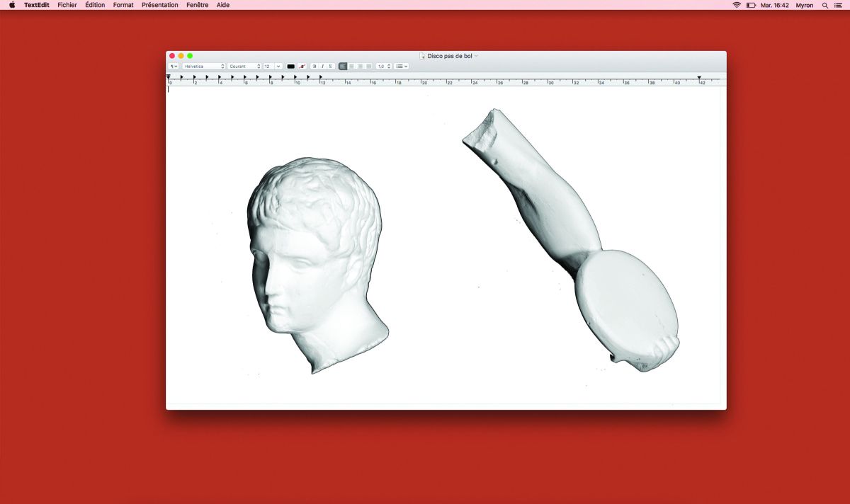Expand the list bullets and numbering dropdown
The width and height of the screenshot is (850, 504).
click(x=402, y=66)
